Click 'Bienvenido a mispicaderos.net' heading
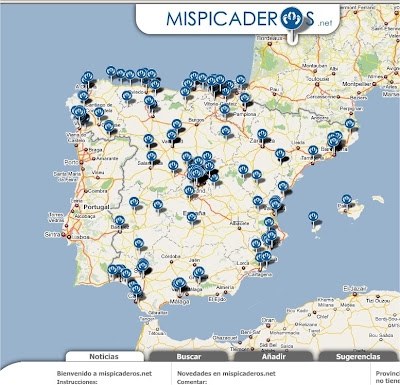This screenshot has height=385, width=400. pos(104,374)
